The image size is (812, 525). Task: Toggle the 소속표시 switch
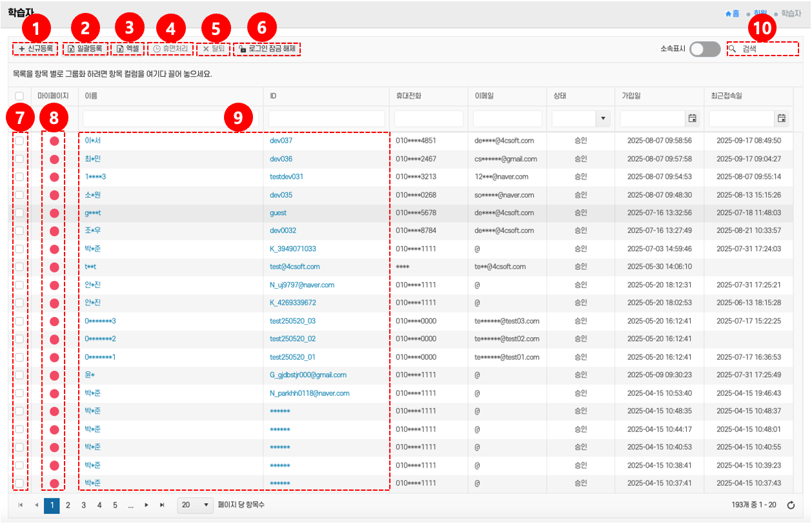point(704,49)
